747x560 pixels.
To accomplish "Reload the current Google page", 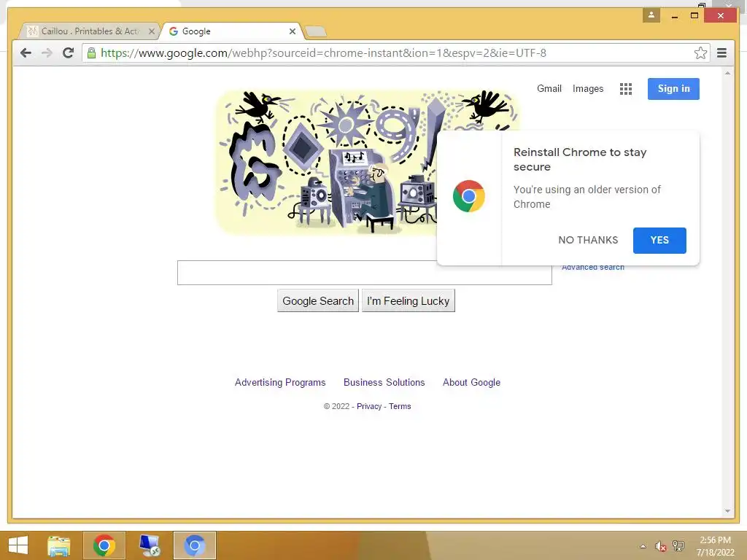I will pos(68,52).
